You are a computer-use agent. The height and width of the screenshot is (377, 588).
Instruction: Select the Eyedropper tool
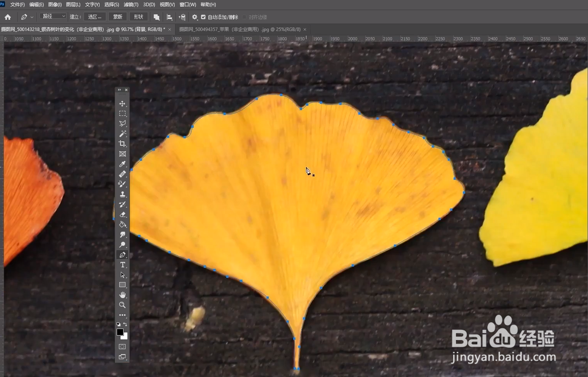(x=122, y=164)
